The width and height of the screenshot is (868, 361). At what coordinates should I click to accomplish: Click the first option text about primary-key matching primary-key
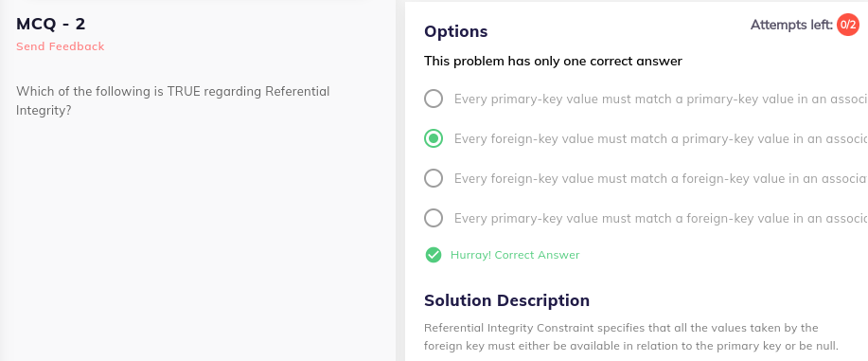tap(661, 99)
